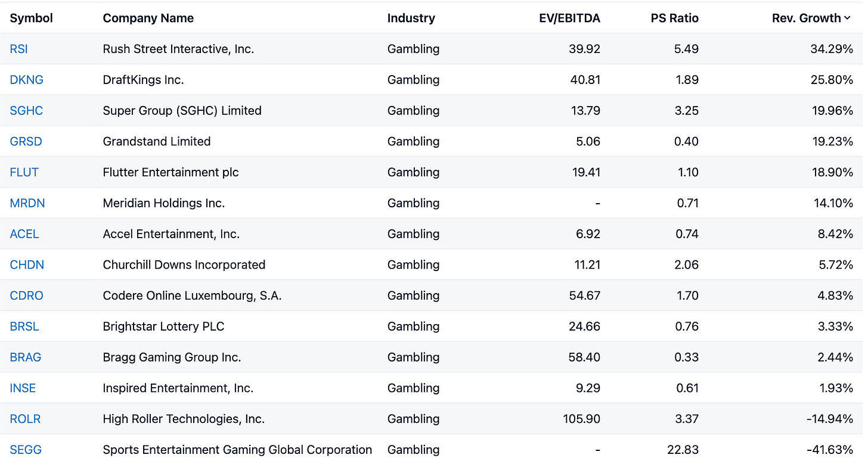Image resolution: width=868 pixels, height=464 pixels.
Task: Sort table by PS Ratio header
Action: [x=675, y=18]
